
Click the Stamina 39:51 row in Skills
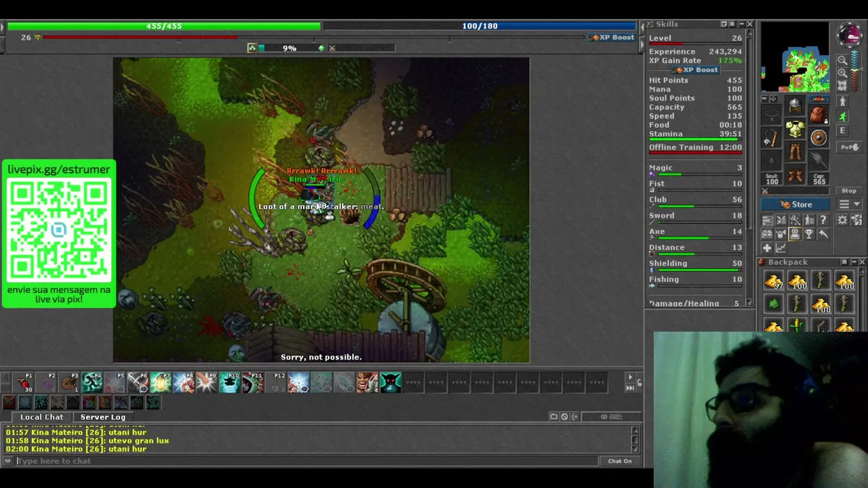tap(695, 134)
